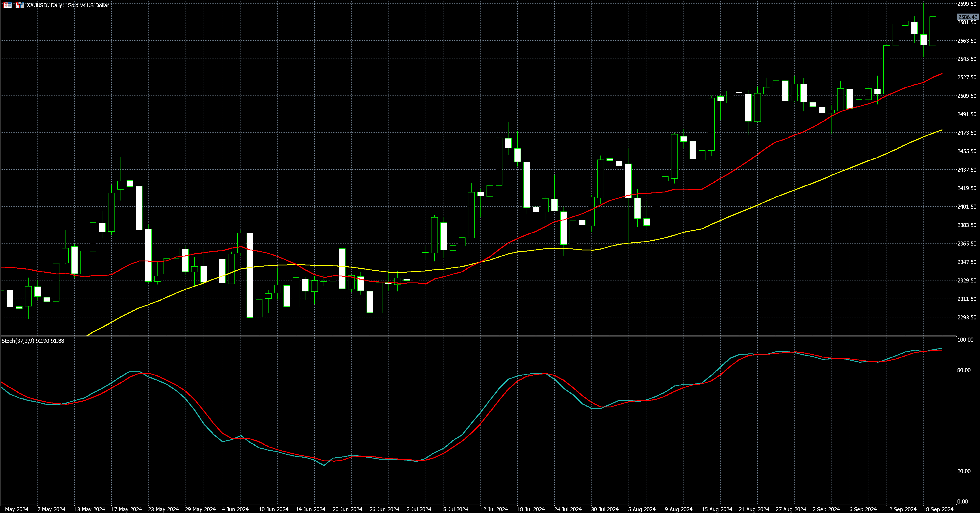
Task: Click the 2401.50 price scale label
Action: [x=967, y=207]
